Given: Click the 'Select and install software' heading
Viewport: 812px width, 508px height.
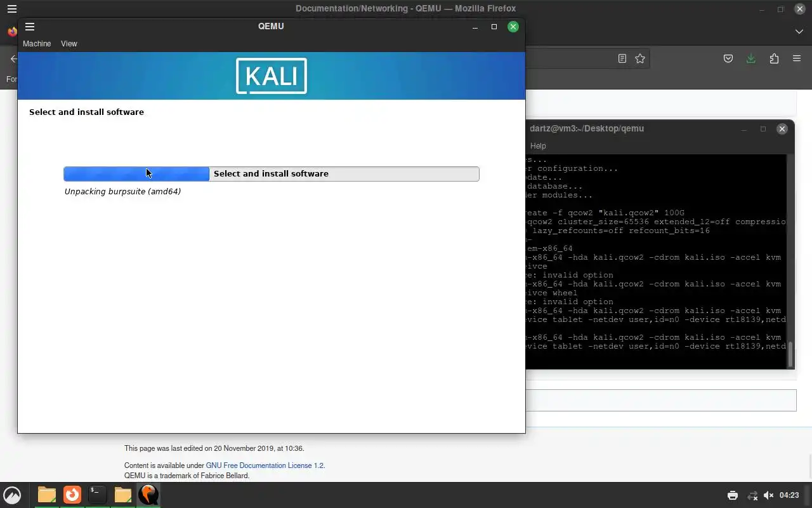Looking at the screenshot, I should (x=86, y=112).
